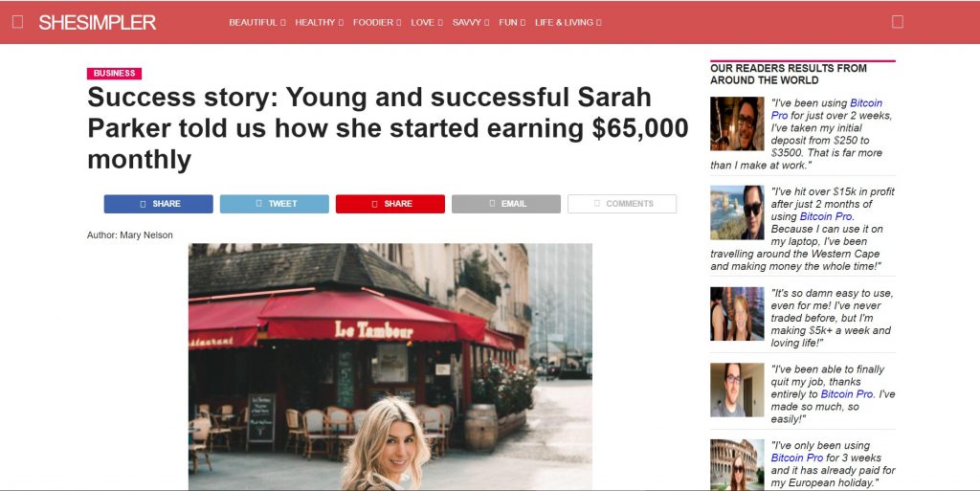Click the Colosseum testimonial thumbnail

737,465
